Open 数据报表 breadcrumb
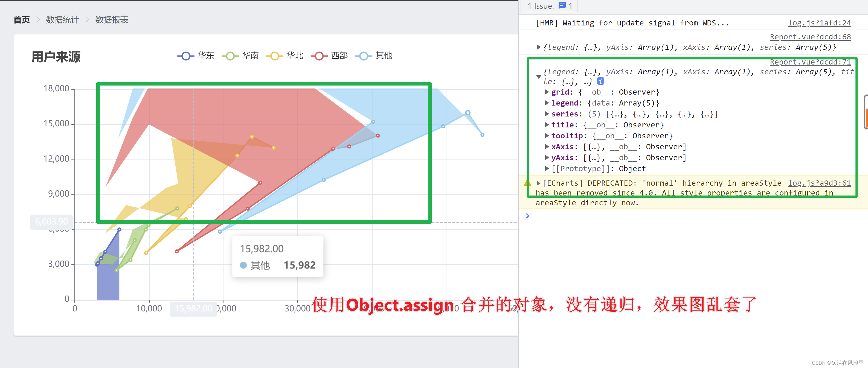Viewport: 868px width, 368px height. (112, 20)
